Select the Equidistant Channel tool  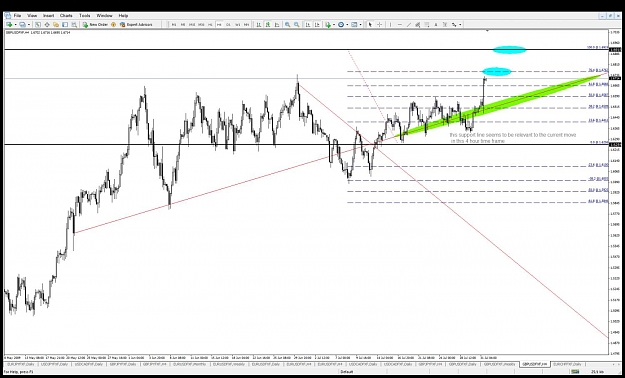418,25
